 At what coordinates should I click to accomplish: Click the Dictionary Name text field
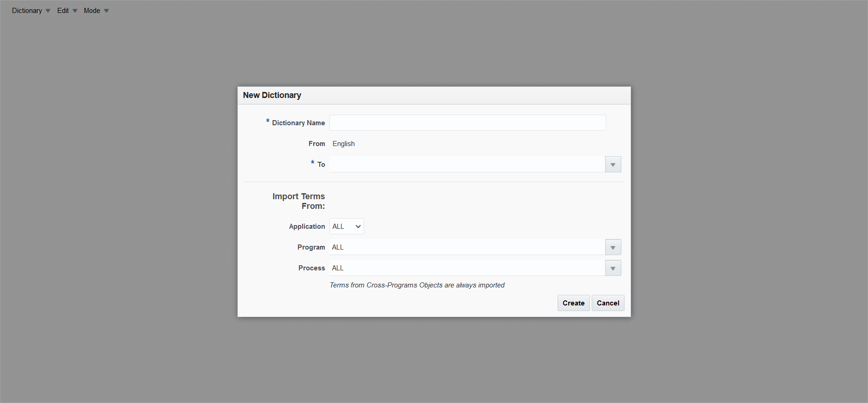(x=467, y=123)
